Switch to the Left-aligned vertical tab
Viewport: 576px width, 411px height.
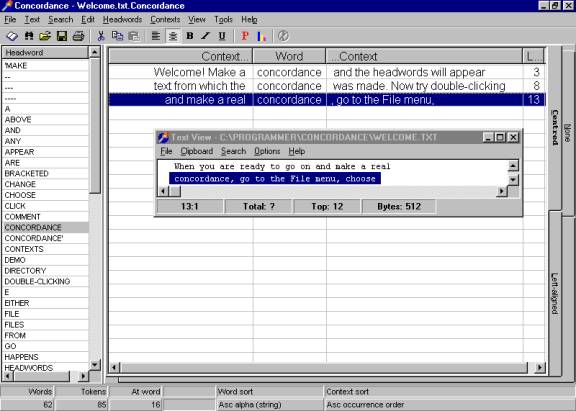555,293
